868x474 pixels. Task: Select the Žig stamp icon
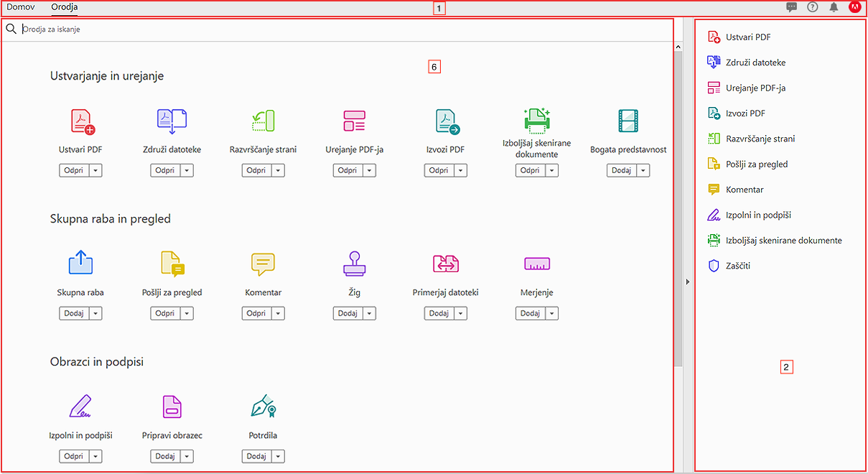355,263
